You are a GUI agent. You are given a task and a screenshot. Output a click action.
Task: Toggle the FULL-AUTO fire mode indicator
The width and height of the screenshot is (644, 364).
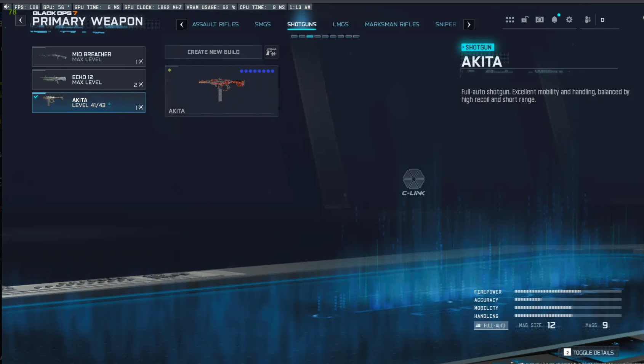click(x=491, y=326)
